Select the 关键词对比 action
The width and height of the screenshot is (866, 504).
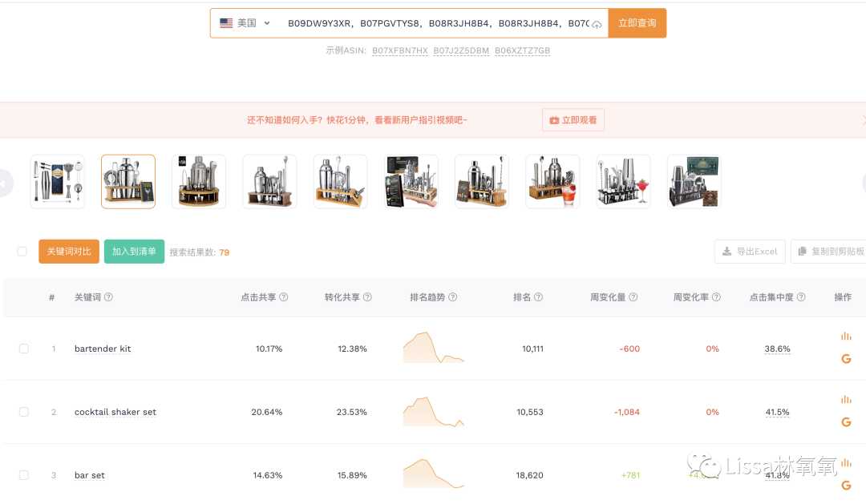coord(68,251)
